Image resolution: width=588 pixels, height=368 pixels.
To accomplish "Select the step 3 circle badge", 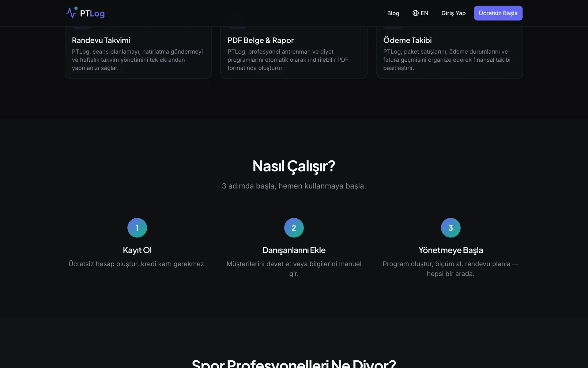I will 450,228.
